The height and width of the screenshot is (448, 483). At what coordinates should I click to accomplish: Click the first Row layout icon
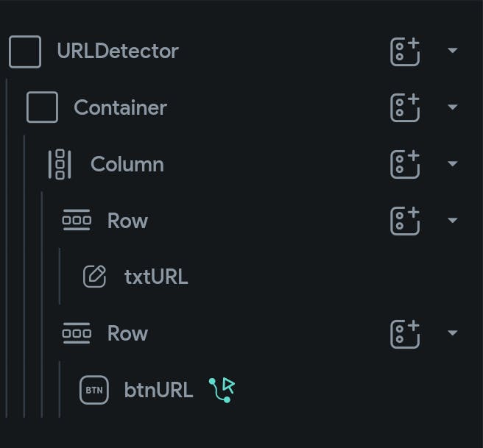[x=77, y=221]
